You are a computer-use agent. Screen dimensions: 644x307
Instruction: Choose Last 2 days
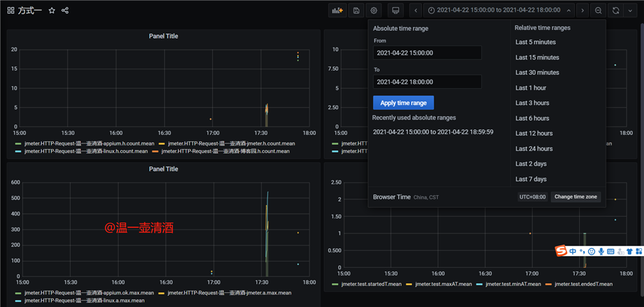click(531, 164)
